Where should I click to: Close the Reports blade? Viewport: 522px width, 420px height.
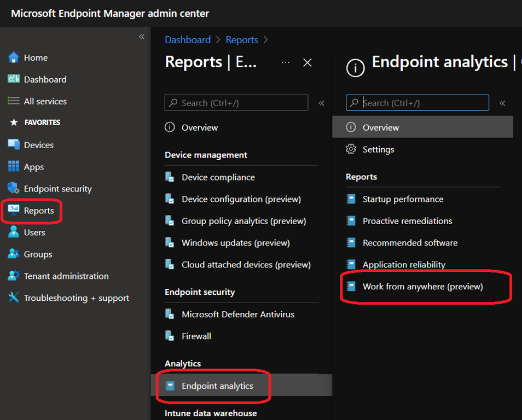pyautogui.click(x=308, y=63)
